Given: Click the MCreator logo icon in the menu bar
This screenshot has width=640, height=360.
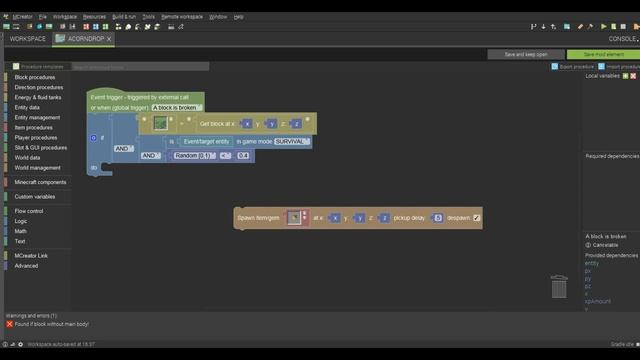Looking at the screenshot, I should (6, 17).
